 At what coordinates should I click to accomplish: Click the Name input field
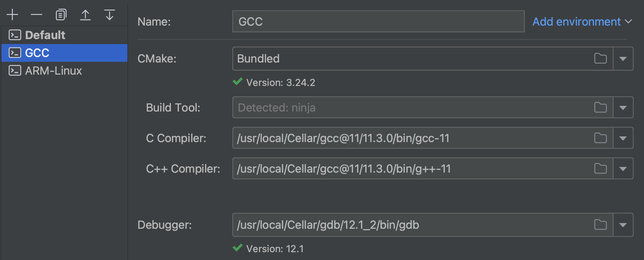point(378,22)
